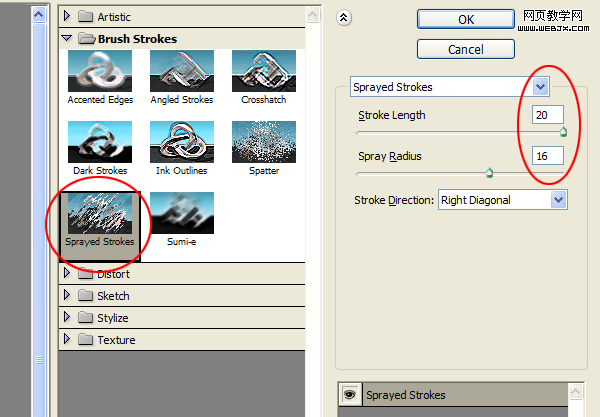Image resolution: width=600 pixels, height=417 pixels.
Task: Select the Sprayed Strokes effect layer row
Action: tap(453, 394)
